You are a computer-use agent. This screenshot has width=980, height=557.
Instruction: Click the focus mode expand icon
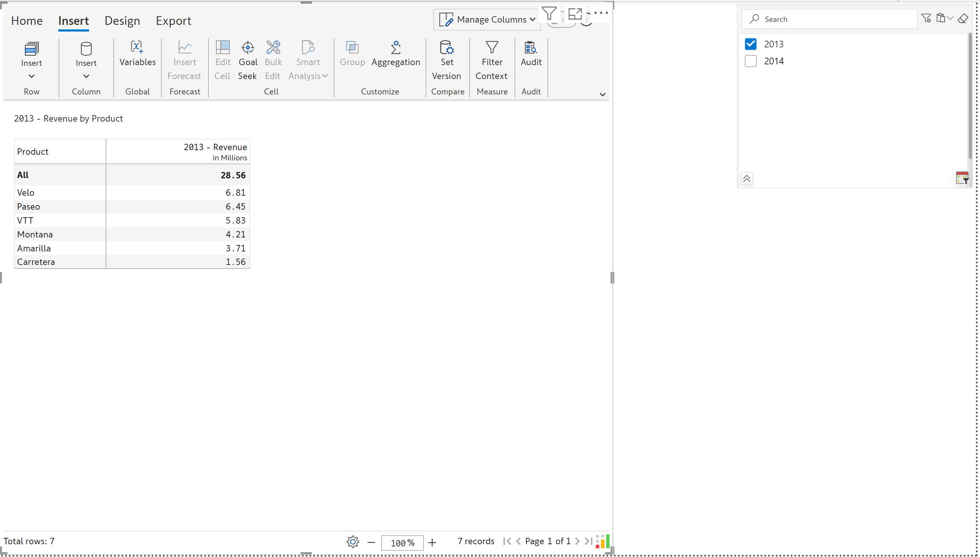tap(575, 14)
